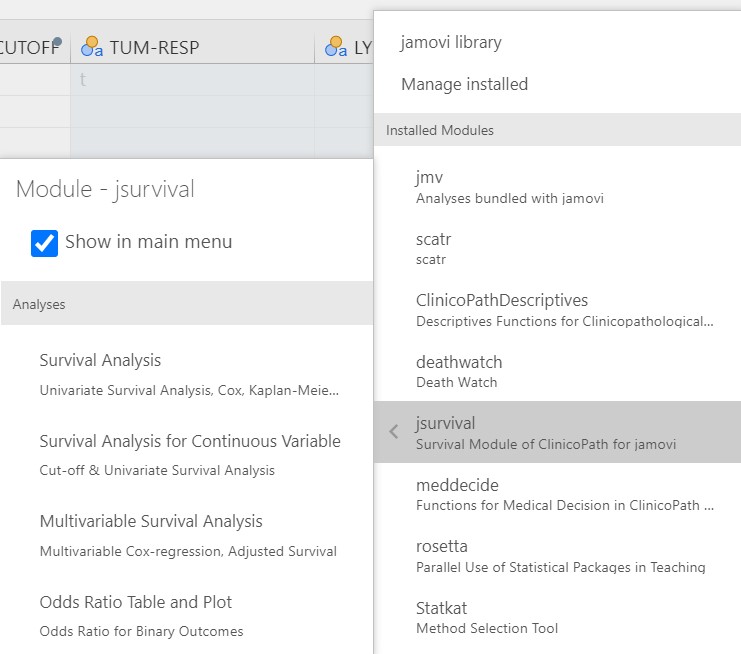Click the Installed Modules section header
This screenshot has width=741, height=654.
(557, 130)
